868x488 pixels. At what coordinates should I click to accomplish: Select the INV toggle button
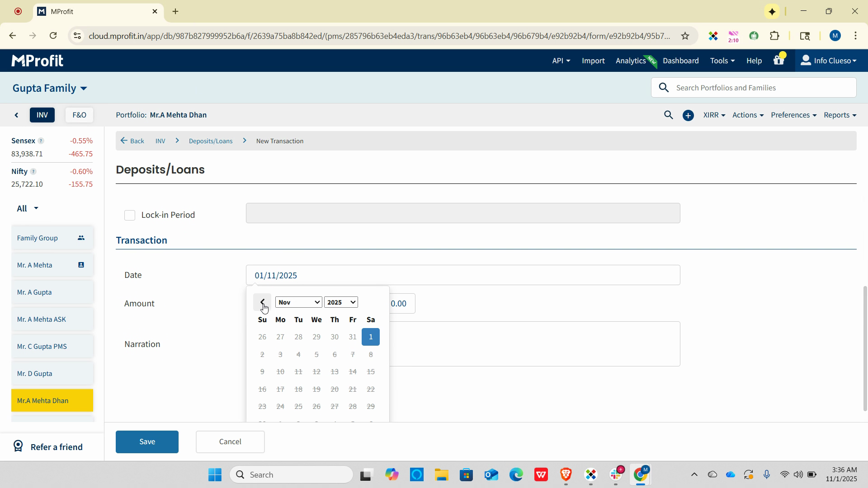click(x=42, y=115)
